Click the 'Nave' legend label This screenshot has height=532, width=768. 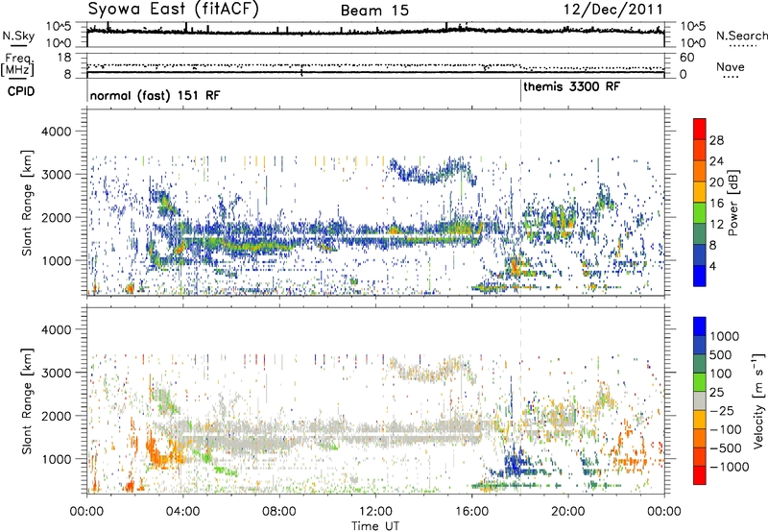point(730,66)
